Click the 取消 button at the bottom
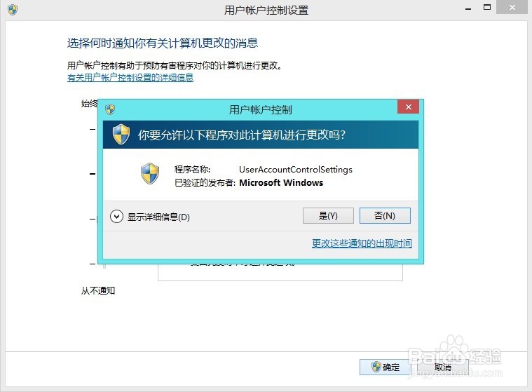 (443, 367)
